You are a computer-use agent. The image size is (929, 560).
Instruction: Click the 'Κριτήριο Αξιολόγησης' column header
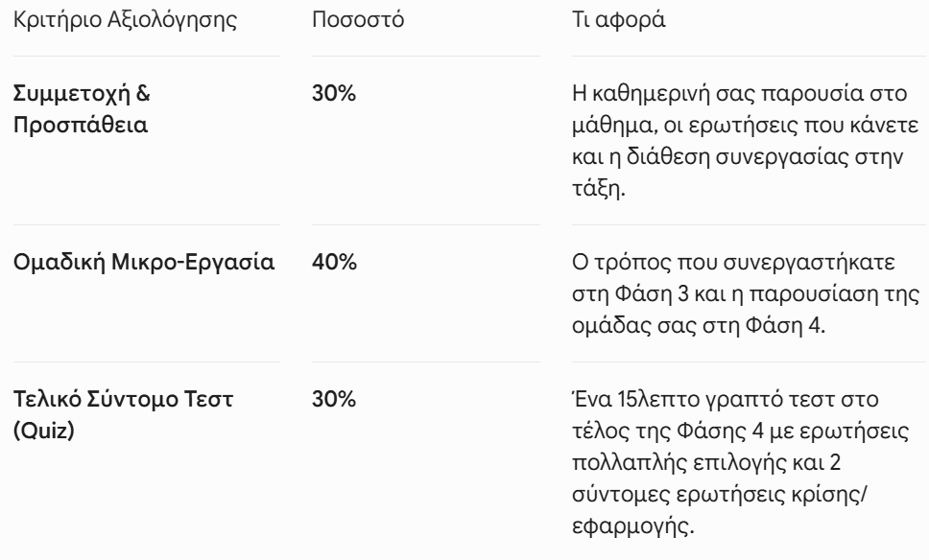pyautogui.click(x=125, y=19)
